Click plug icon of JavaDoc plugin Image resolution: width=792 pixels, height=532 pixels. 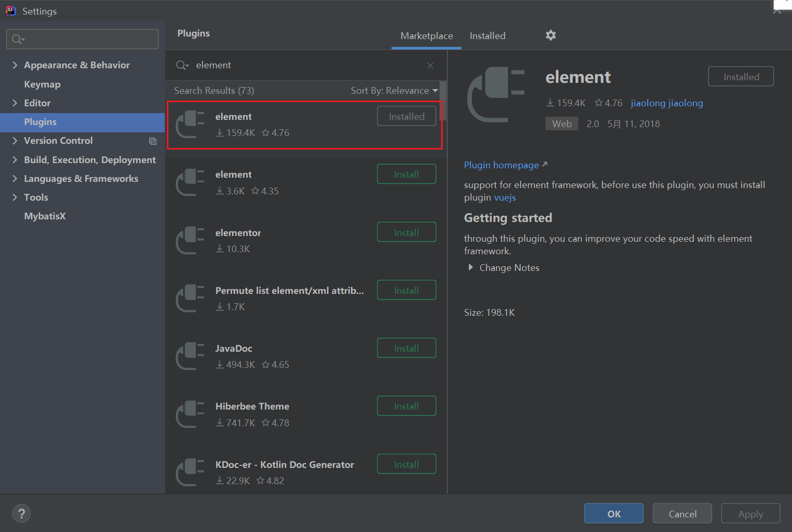coord(190,356)
